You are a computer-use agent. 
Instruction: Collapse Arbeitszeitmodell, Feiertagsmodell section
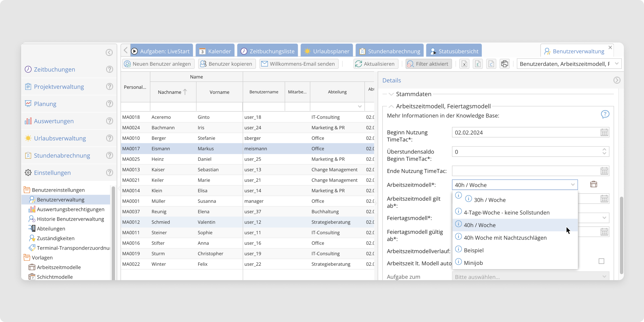[x=391, y=106]
